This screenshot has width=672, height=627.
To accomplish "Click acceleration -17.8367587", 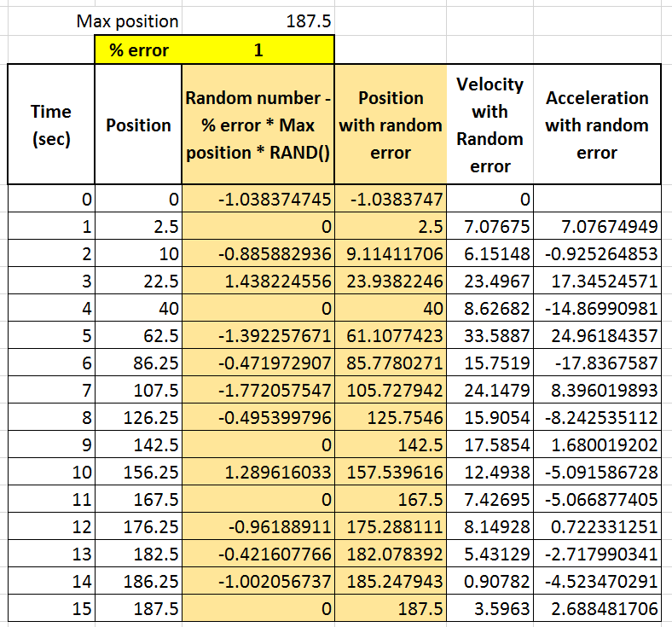I will 597,363.
